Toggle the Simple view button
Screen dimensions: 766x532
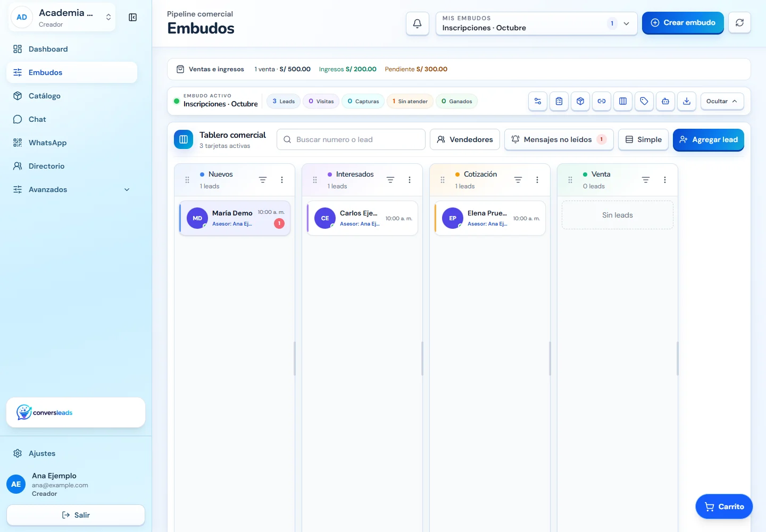pyautogui.click(x=643, y=139)
